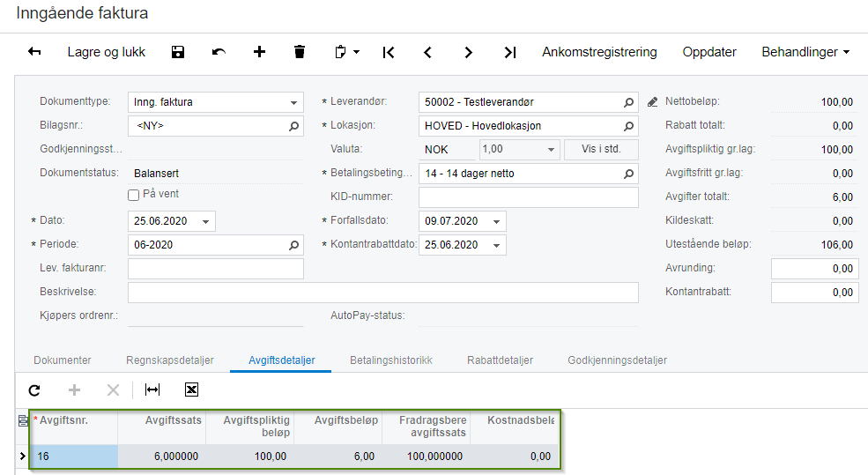This screenshot has height=475, width=868.
Task: Open the Dato date picker dropdown
Action: click(x=206, y=221)
